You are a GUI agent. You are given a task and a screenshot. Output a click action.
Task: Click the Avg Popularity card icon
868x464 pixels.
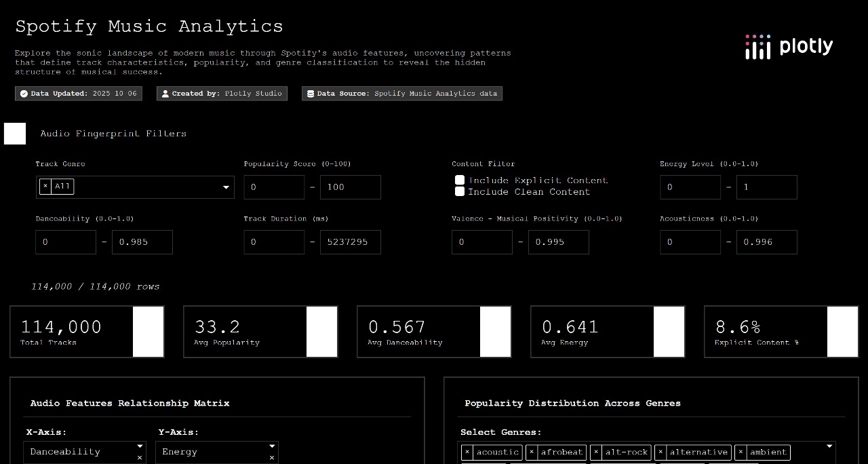click(x=322, y=332)
